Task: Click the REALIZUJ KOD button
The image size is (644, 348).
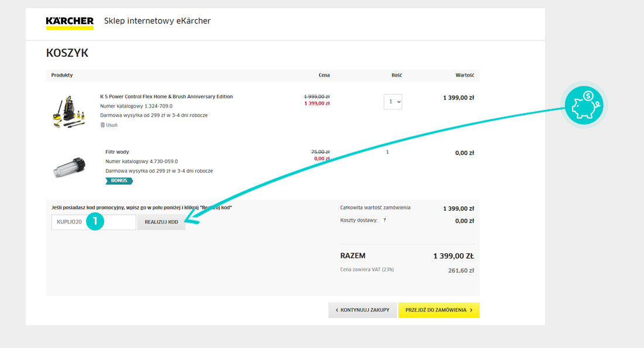Action: (x=162, y=222)
